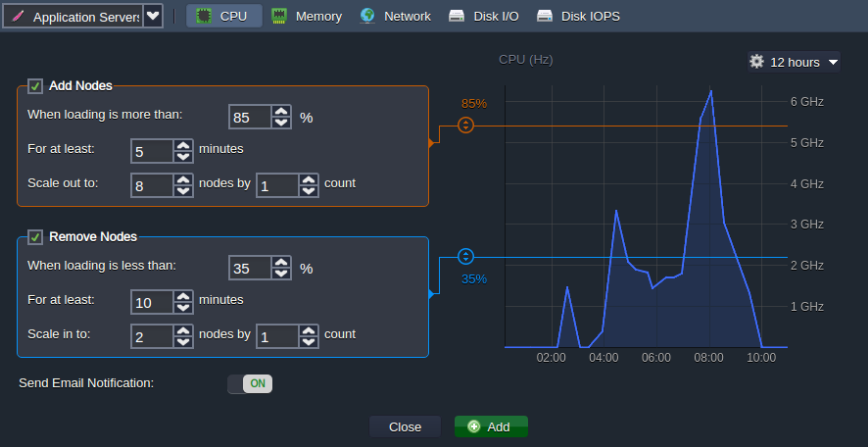
Task: Click the CPU chip icon
Action: pos(204,16)
